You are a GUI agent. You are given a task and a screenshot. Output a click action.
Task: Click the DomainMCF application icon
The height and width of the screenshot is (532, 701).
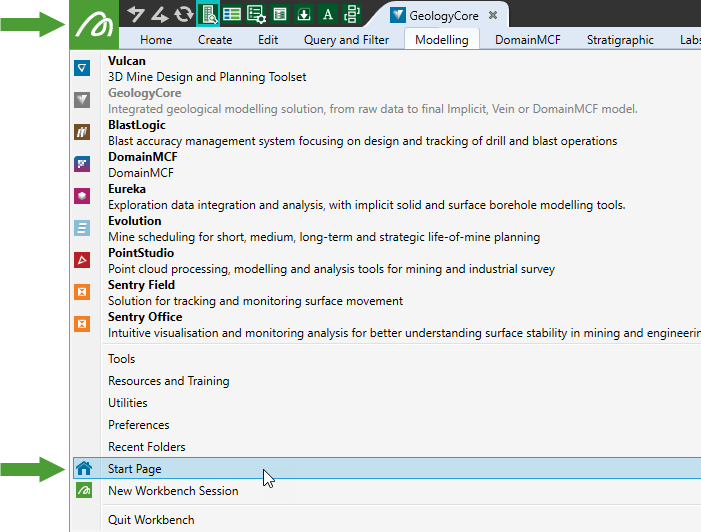(x=82, y=164)
